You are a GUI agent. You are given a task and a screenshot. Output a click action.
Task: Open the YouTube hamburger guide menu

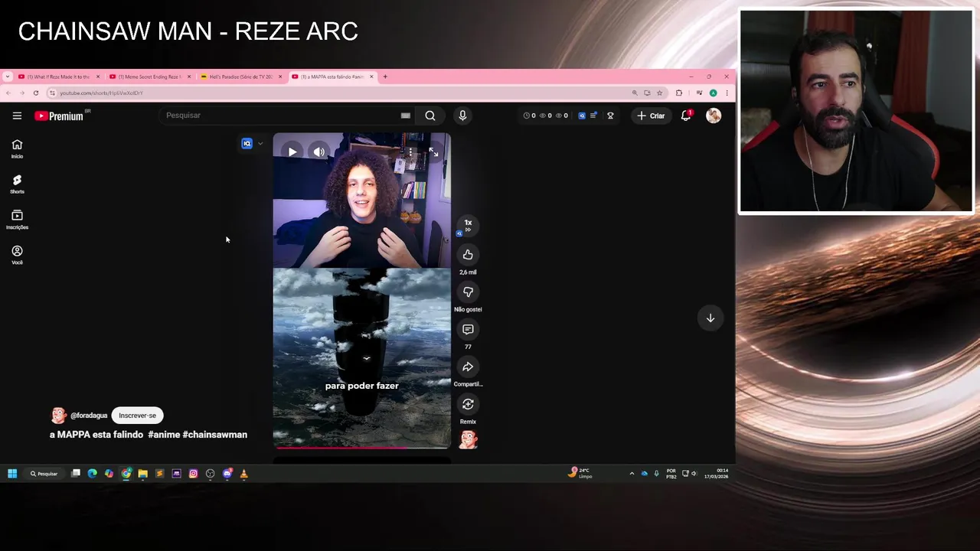pyautogui.click(x=17, y=116)
